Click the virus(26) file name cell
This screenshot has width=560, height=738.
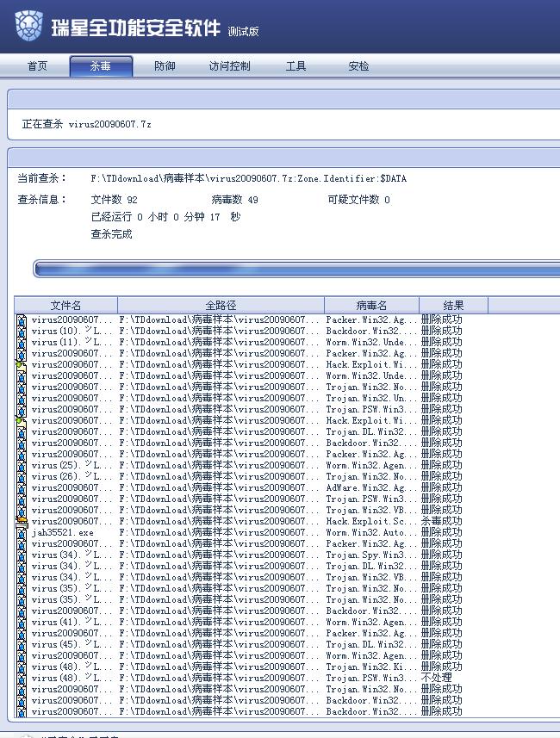[72, 477]
